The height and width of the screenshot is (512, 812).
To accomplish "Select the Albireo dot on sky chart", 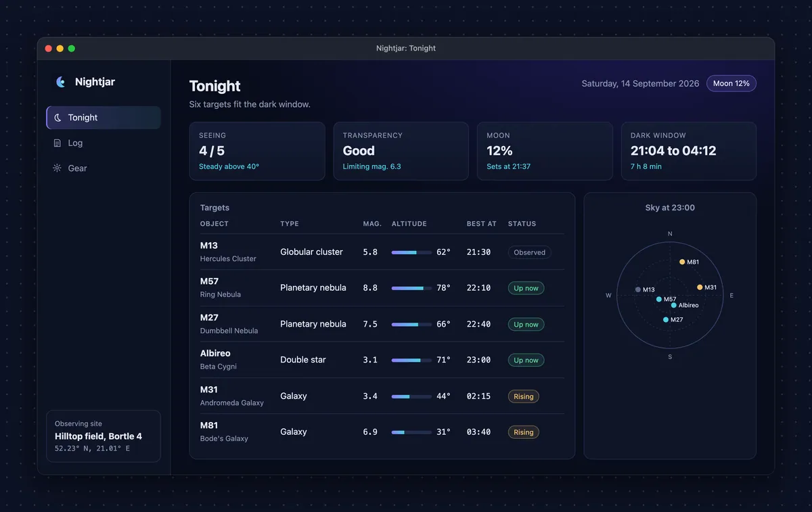I will [674, 305].
